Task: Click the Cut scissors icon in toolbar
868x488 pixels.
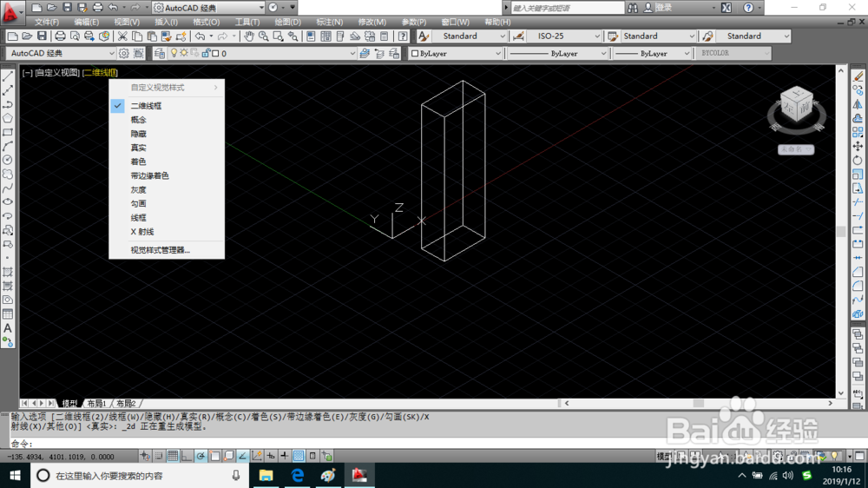Action: 122,36
